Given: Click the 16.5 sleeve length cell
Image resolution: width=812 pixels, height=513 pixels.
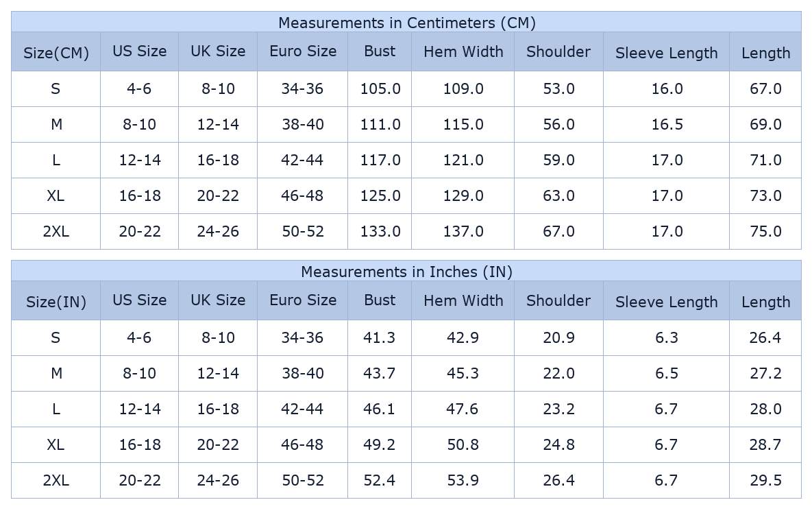Looking at the screenshot, I should coord(667,125).
